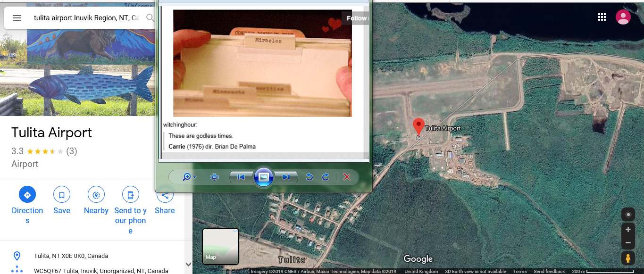Go to previous image in Photo Viewer

(241, 177)
